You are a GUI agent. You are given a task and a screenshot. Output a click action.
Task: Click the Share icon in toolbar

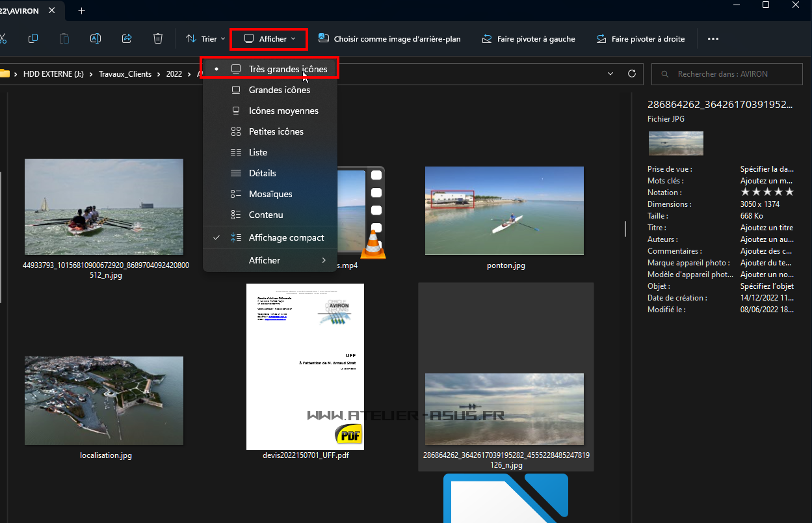(x=127, y=39)
